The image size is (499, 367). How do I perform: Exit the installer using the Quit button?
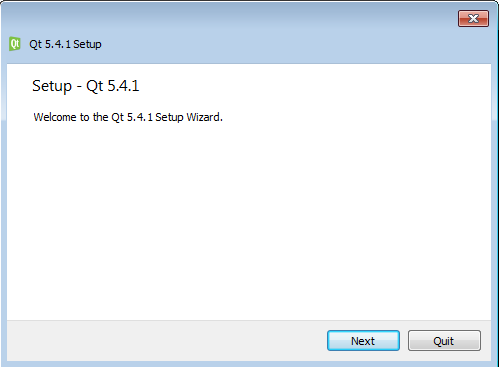(x=444, y=341)
